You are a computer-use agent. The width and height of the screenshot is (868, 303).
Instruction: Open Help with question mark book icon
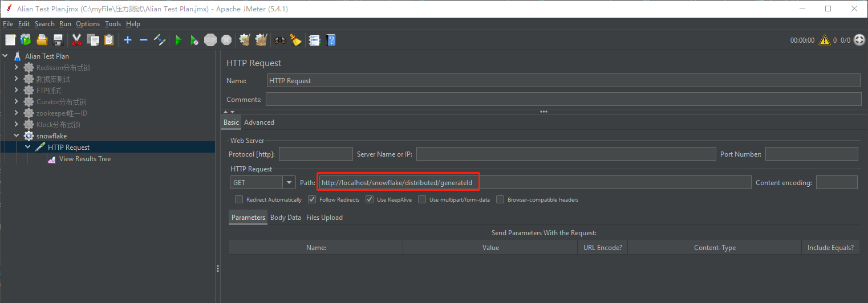[330, 40]
